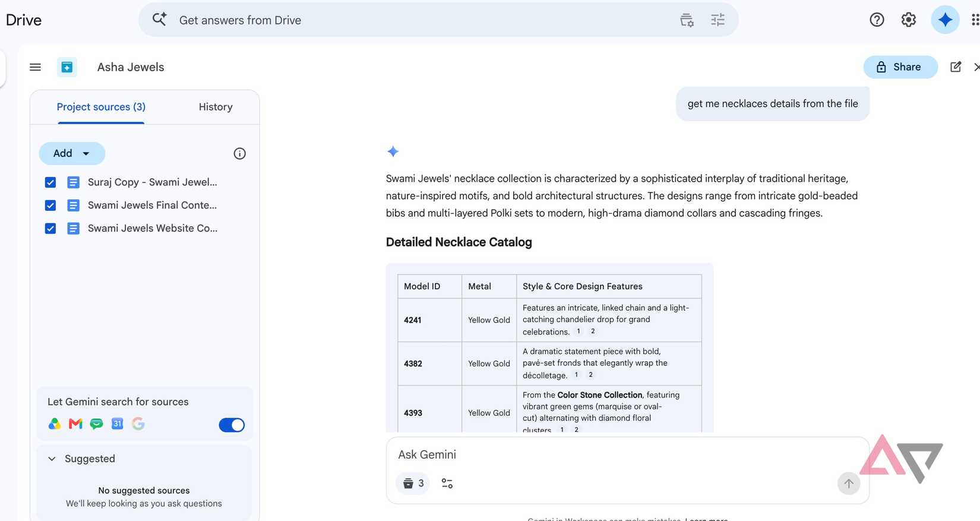Viewport: 980px width, 521px height.
Task: Open the Drive search source filter icon
Action: click(687, 20)
